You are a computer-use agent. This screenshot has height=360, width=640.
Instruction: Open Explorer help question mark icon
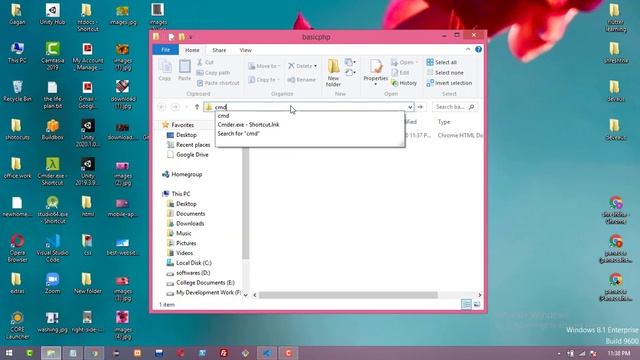click(x=478, y=49)
